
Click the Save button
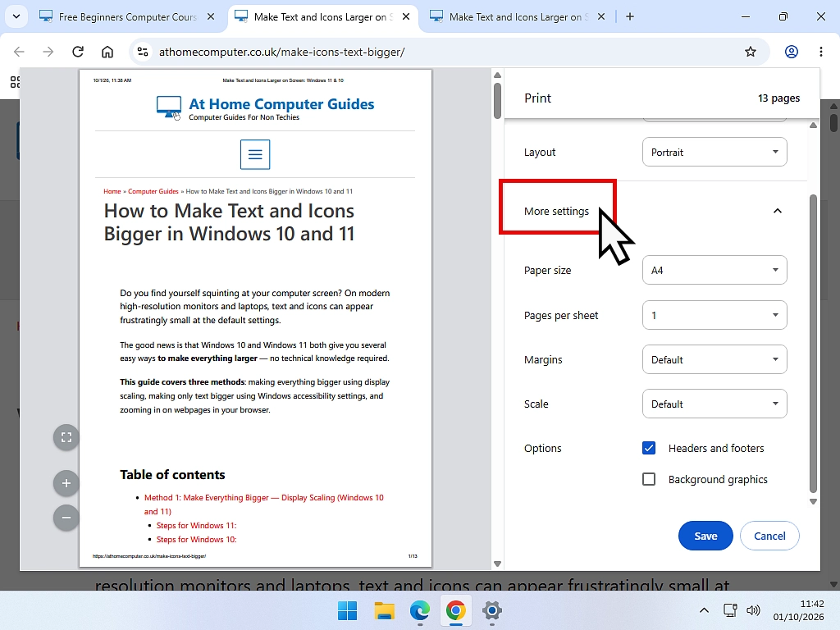(705, 536)
